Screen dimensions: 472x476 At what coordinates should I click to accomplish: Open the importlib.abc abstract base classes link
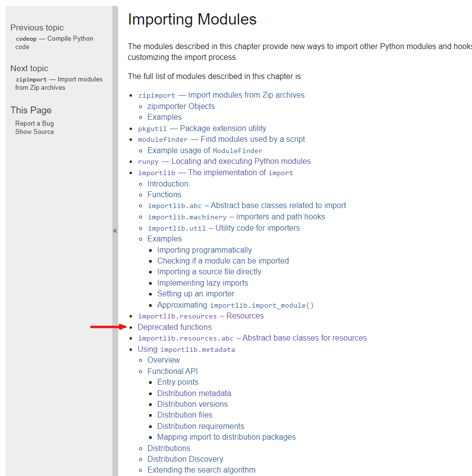[247, 206]
